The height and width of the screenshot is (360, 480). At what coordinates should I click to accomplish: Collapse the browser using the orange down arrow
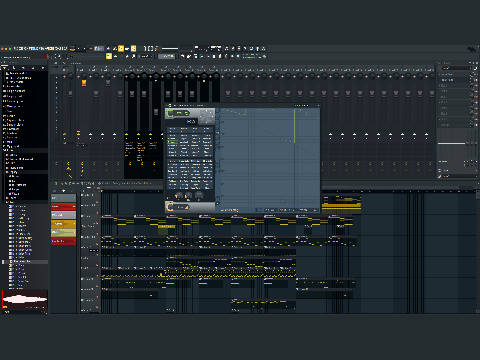coord(5,68)
